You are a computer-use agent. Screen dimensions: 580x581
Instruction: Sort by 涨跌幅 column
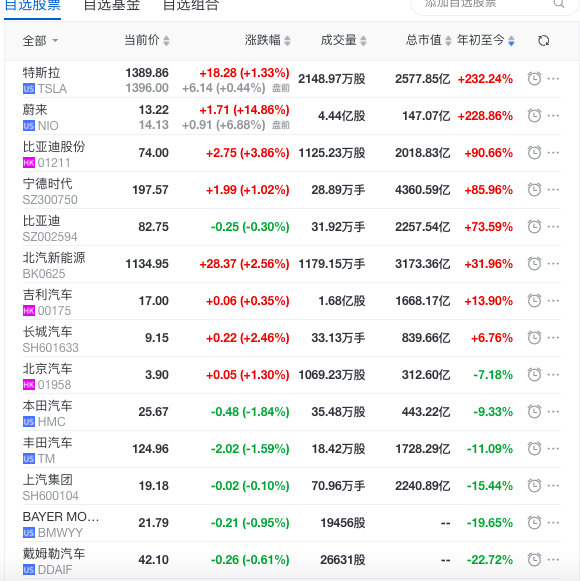pyautogui.click(x=267, y=40)
